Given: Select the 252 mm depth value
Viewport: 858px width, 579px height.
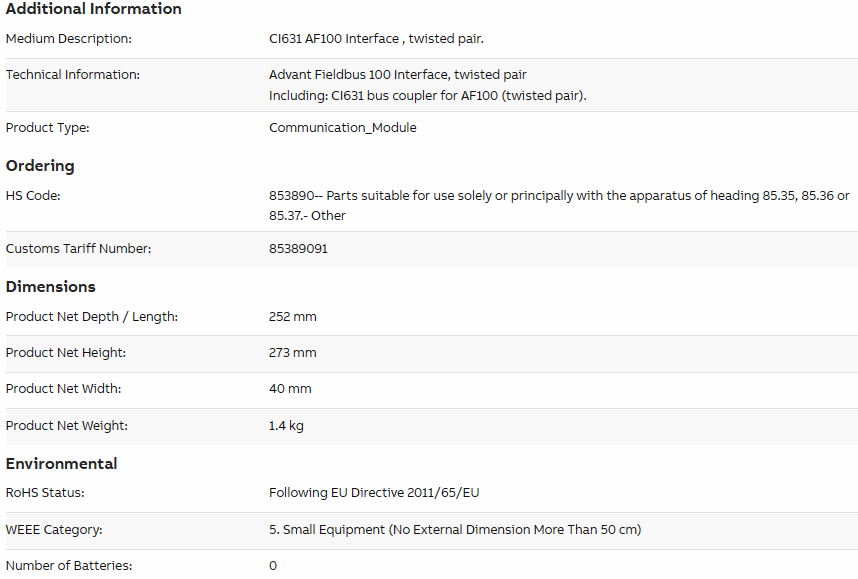Looking at the screenshot, I should [292, 317].
